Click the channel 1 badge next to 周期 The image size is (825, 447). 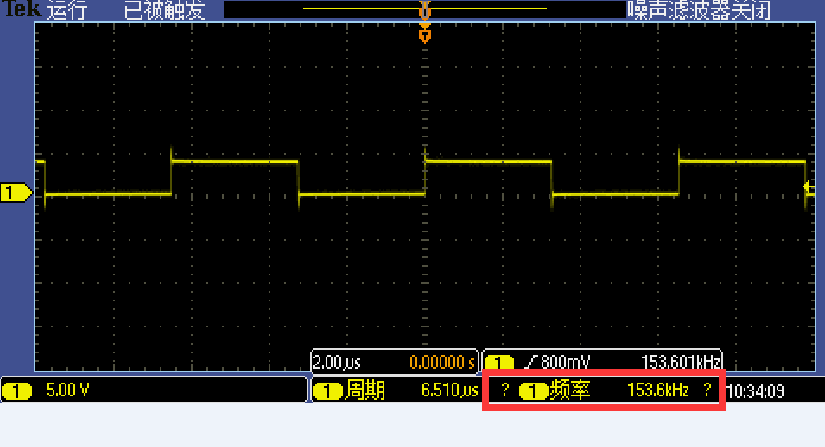328,390
